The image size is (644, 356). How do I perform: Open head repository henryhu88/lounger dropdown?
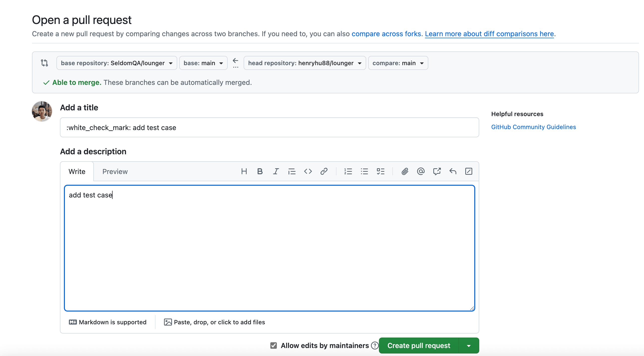(x=305, y=63)
